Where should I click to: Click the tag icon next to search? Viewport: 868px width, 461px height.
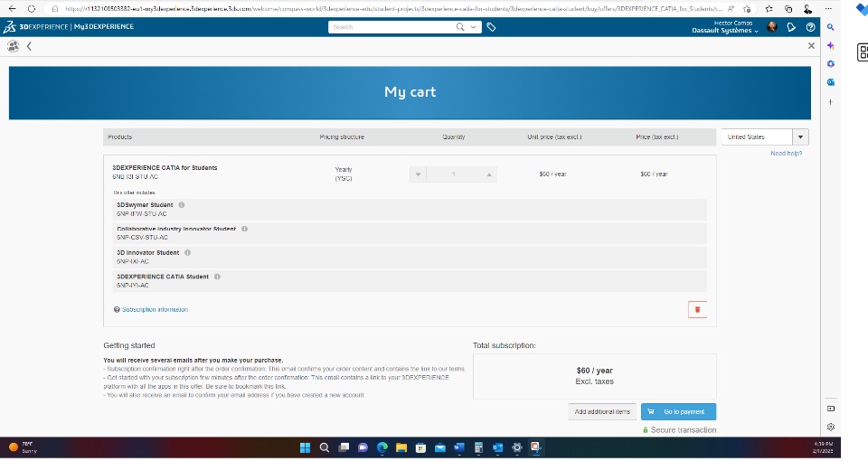[x=491, y=26]
